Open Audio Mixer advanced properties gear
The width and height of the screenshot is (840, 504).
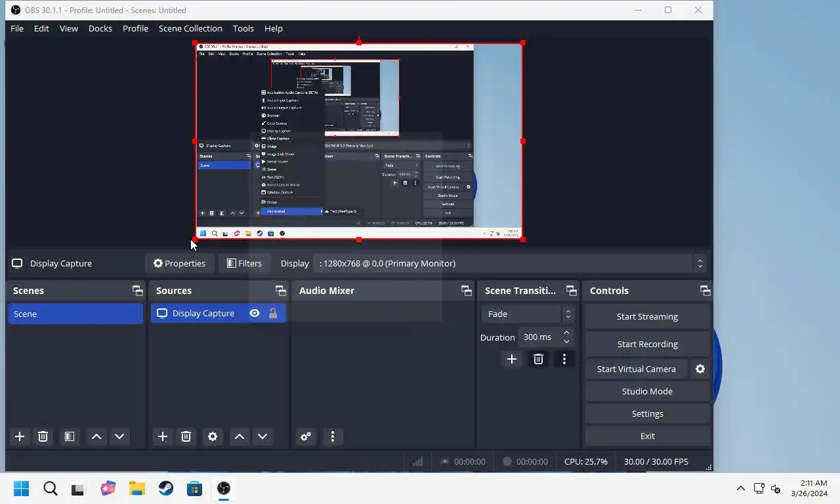pos(306,436)
